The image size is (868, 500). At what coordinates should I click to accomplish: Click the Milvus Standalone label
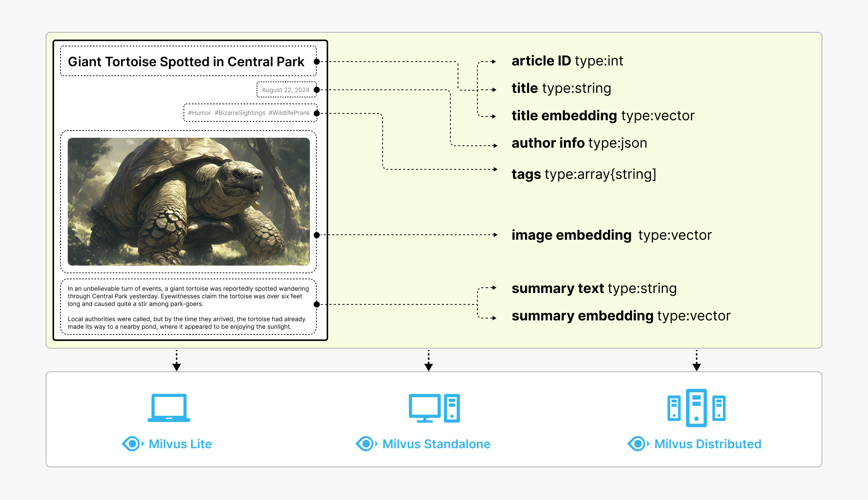tap(436, 444)
